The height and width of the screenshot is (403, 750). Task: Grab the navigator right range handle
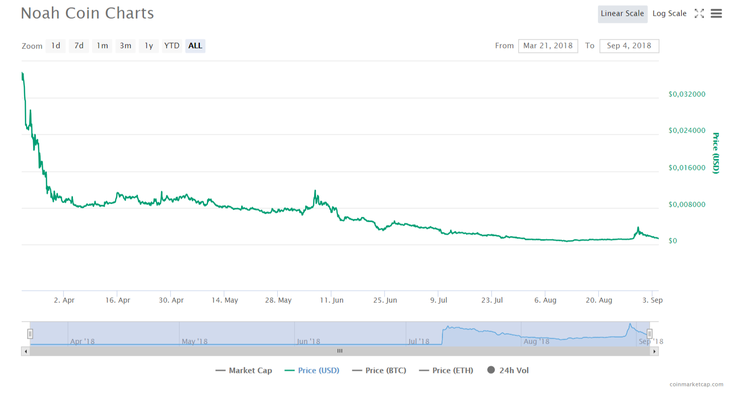point(650,334)
